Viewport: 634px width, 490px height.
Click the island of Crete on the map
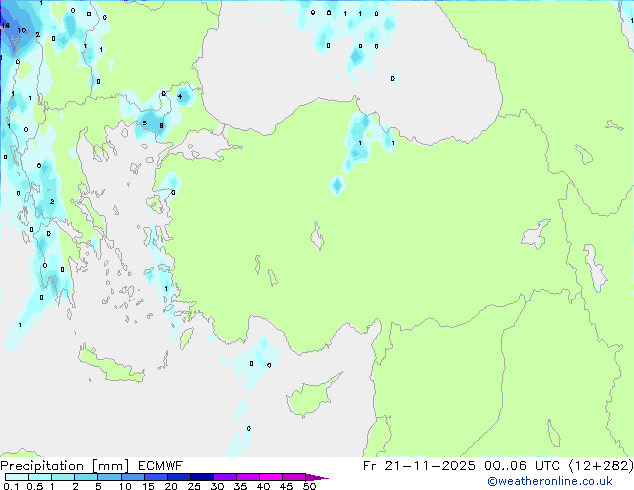coord(111,364)
